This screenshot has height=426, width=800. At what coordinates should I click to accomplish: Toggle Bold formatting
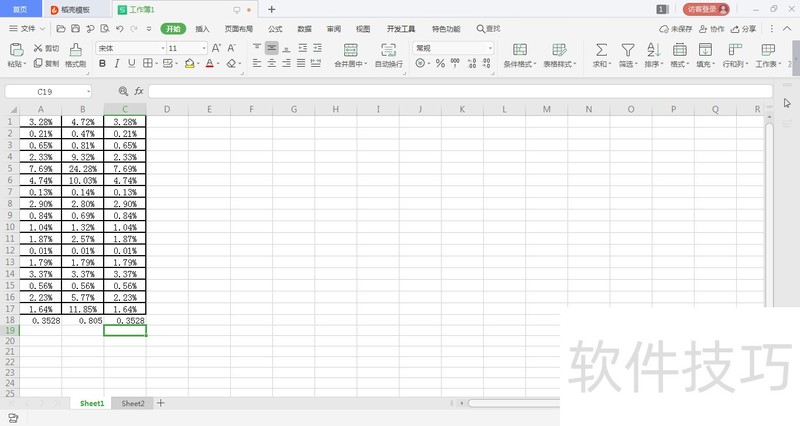pos(103,63)
